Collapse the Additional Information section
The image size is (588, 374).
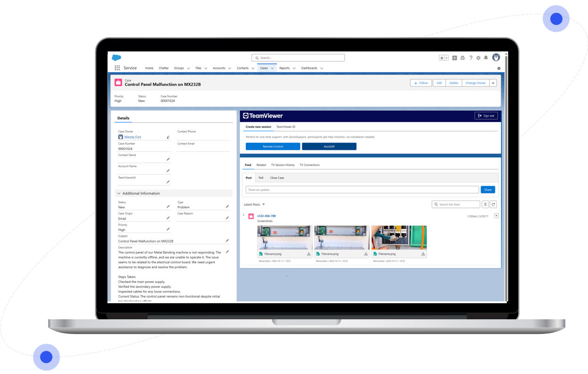(118, 193)
